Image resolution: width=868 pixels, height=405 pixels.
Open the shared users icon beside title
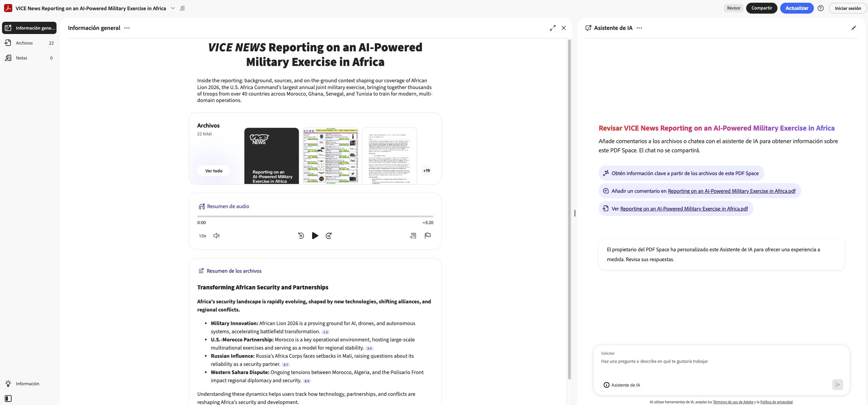(182, 8)
